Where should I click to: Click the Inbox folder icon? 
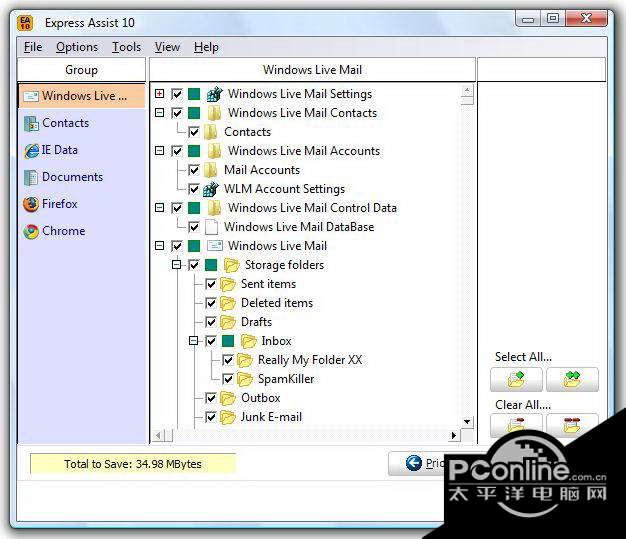coord(249,341)
